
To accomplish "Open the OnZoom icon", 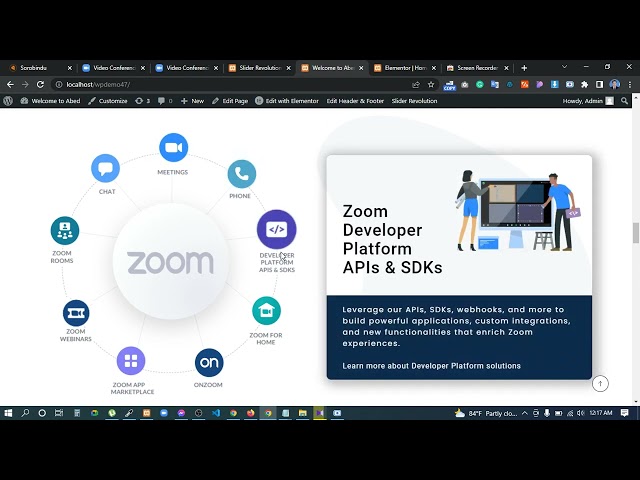I will click(x=209, y=362).
